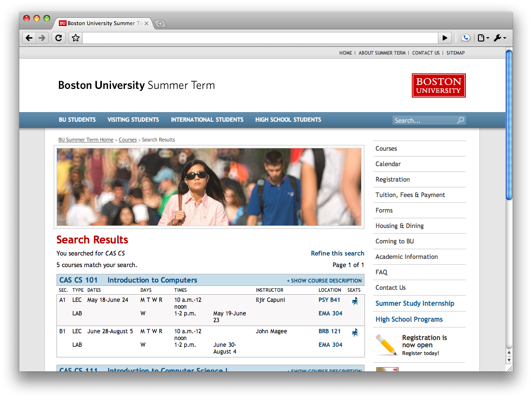Screen dimensions: 532x398
Task: Open the EMA 304 location for A1 lab
Action: click(x=330, y=313)
